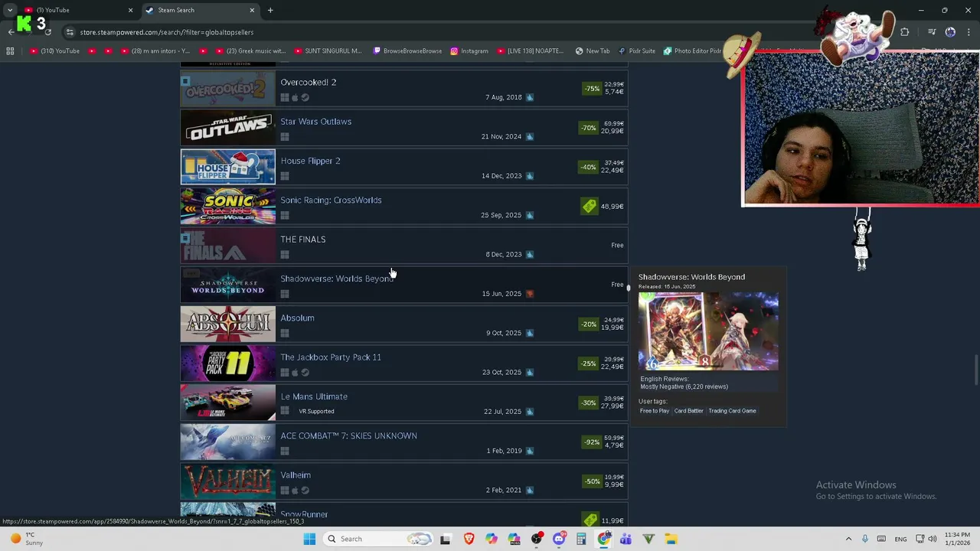Click the page vertical scrollbar thumb
Screen dimensions: 980x551
(975, 371)
